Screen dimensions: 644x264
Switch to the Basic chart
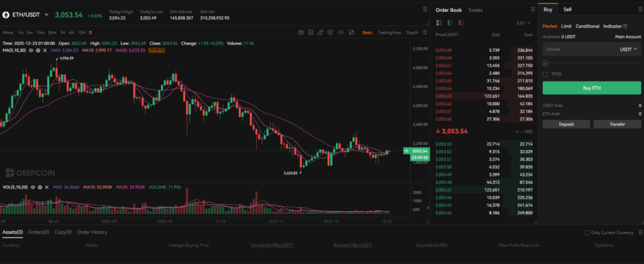tap(367, 33)
